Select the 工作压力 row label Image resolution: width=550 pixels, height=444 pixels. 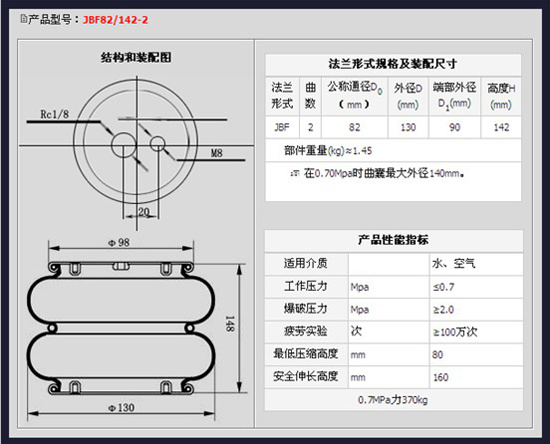pos(306,287)
